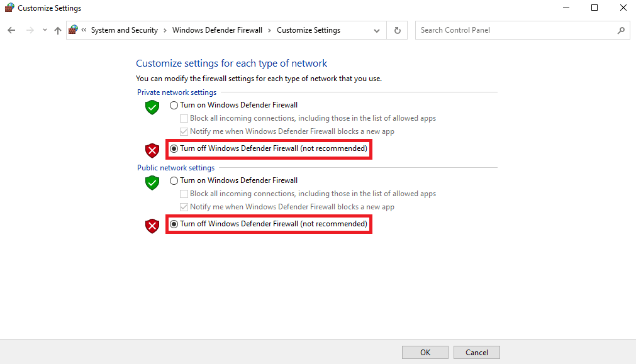Minimize the Customize Settings window
This screenshot has width=636, height=364.
(566, 8)
